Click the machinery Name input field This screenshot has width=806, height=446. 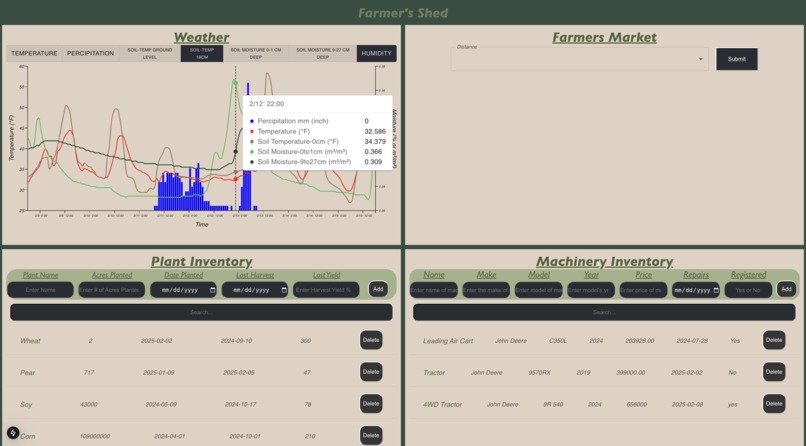coord(434,290)
